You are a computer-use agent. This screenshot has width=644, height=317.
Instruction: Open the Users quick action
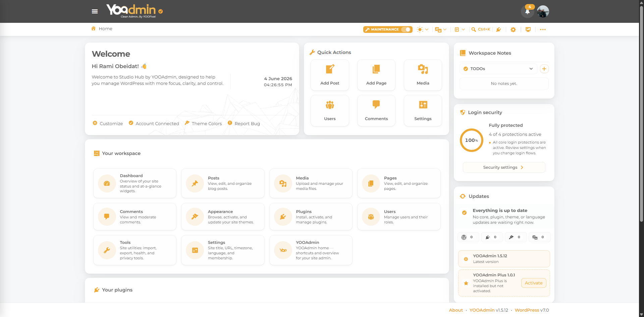330,111
